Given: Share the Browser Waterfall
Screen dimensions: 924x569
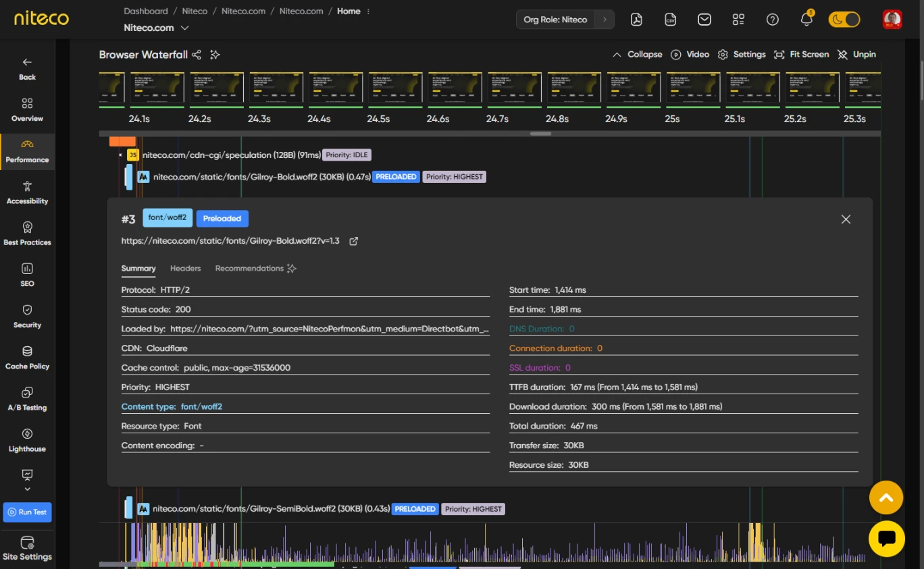Looking at the screenshot, I should tap(197, 55).
